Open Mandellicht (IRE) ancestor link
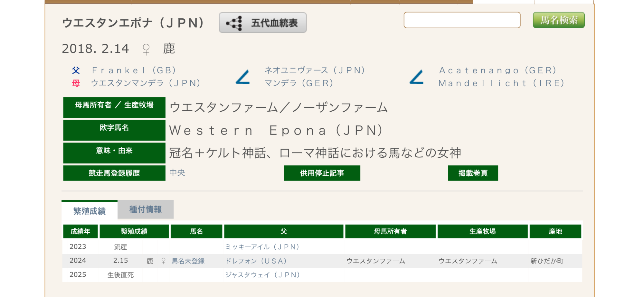The height and width of the screenshot is (297, 644). pyautogui.click(x=501, y=83)
